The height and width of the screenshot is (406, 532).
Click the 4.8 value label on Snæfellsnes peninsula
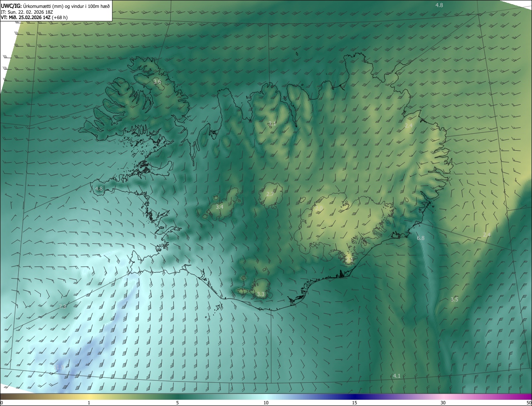coord(99,189)
